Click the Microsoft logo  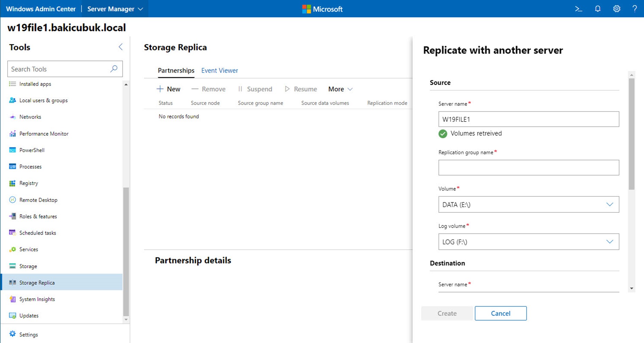[322, 9]
